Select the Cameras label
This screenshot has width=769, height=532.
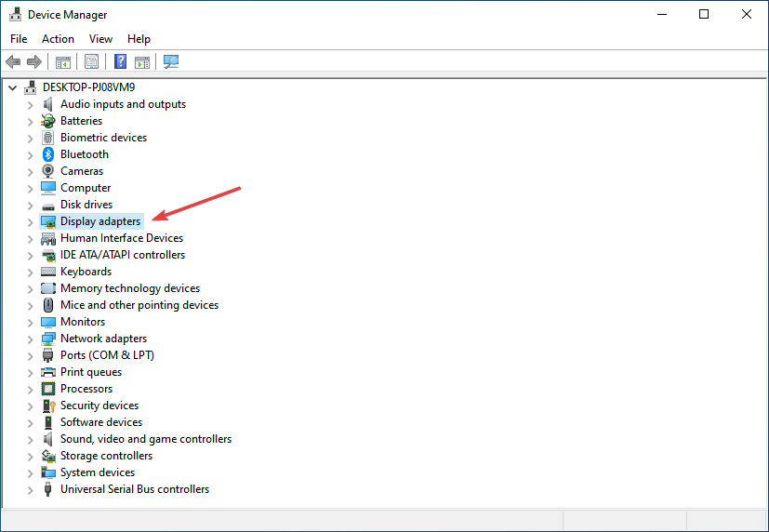click(82, 171)
